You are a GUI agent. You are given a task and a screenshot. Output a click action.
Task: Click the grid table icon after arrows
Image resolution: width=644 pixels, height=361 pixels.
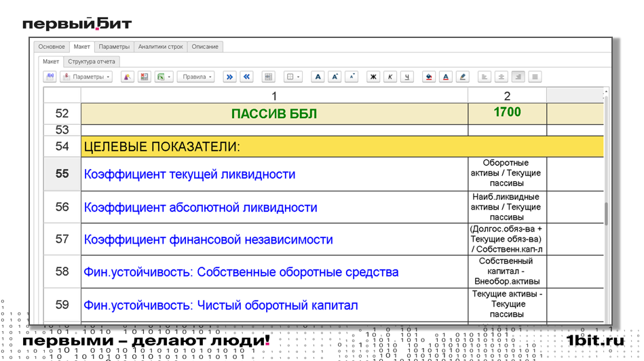coord(268,77)
